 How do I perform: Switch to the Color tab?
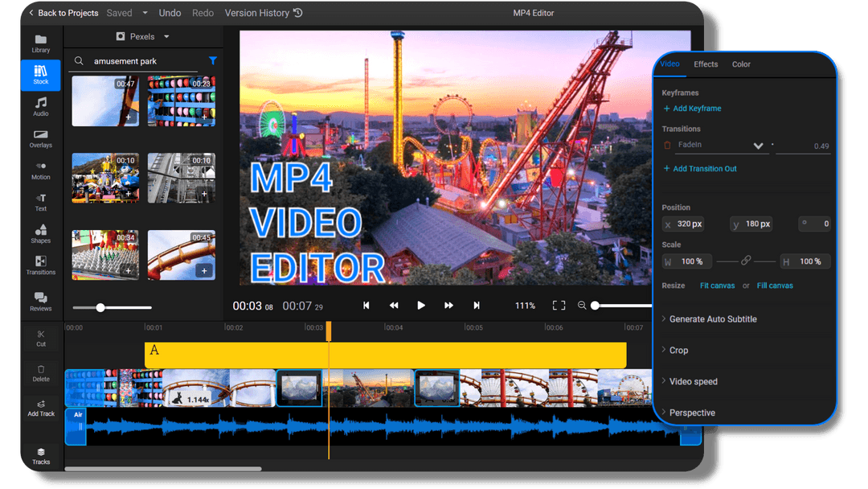(741, 64)
